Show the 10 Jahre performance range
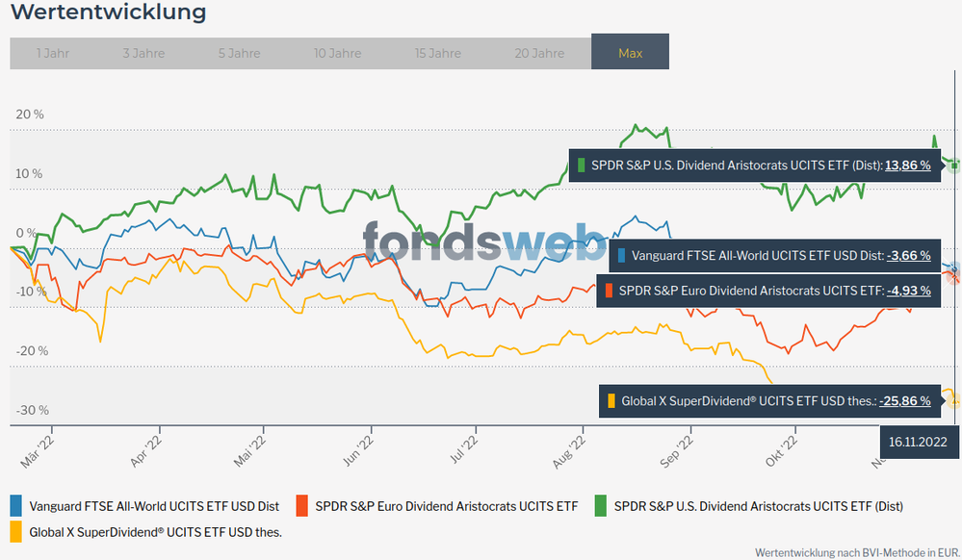This screenshot has height=560, width=962. point(338,53)
